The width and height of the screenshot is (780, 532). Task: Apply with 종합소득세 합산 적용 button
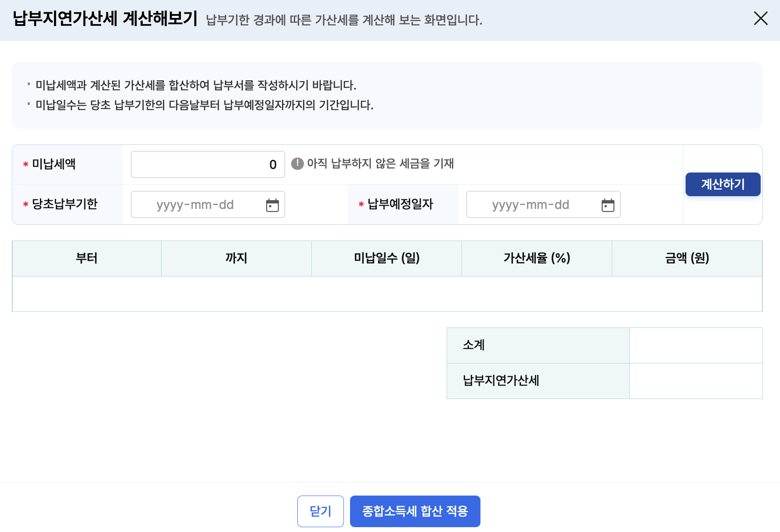(x=415, y=511)
